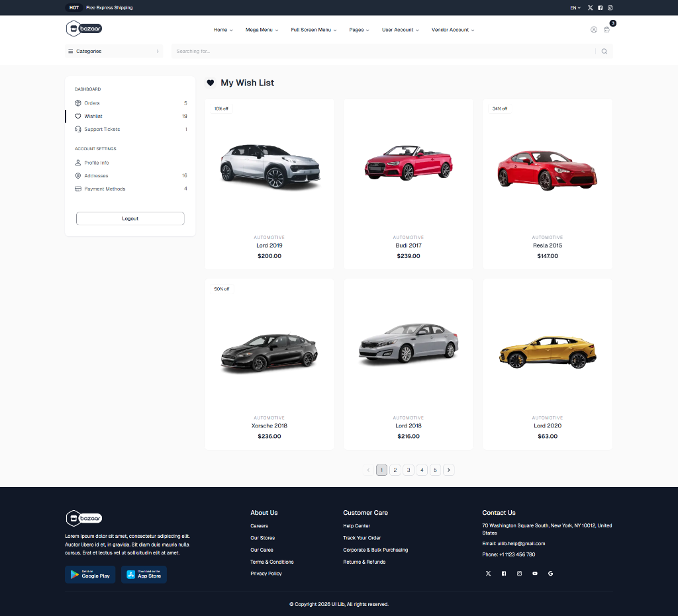Open the shopping cart icon
Viewport: 678px width, 616px height.
[x=606, y=30]
